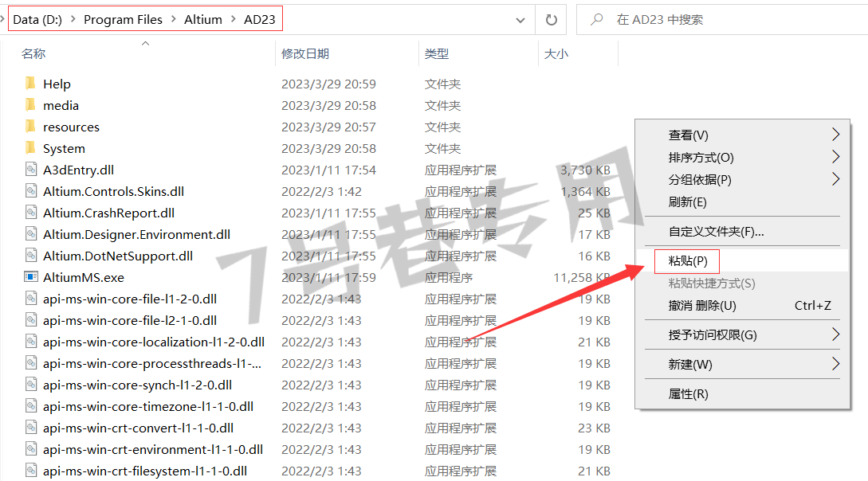
Task: Open the Help folder icon
Action: [x=30, y=84]
